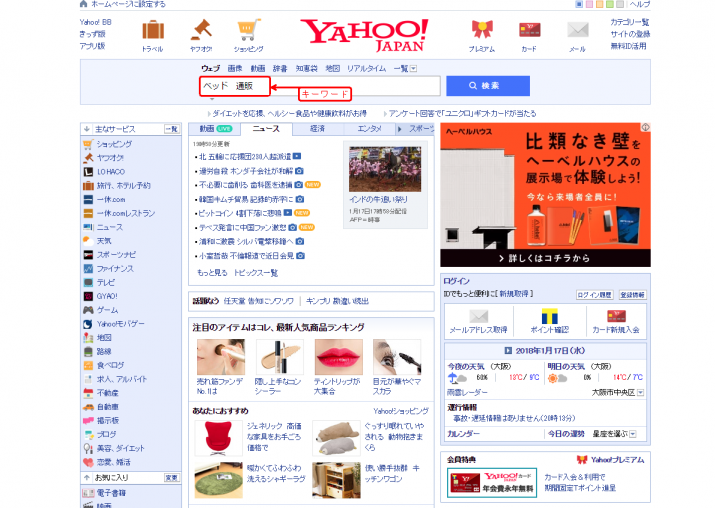Open the Card icon in header
This screenshot has width=715, height=508.
tap(530, 30)
